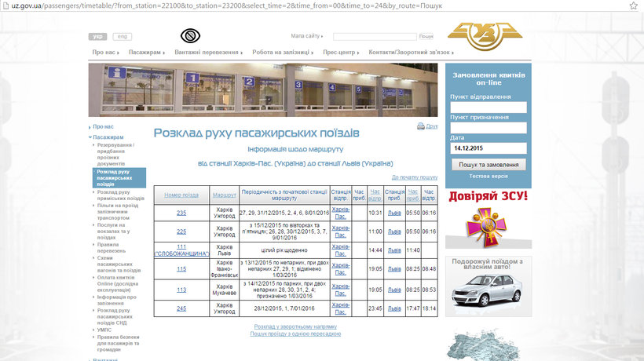Click the Пошук site search button
644x361 pixels.
point(426,37)
